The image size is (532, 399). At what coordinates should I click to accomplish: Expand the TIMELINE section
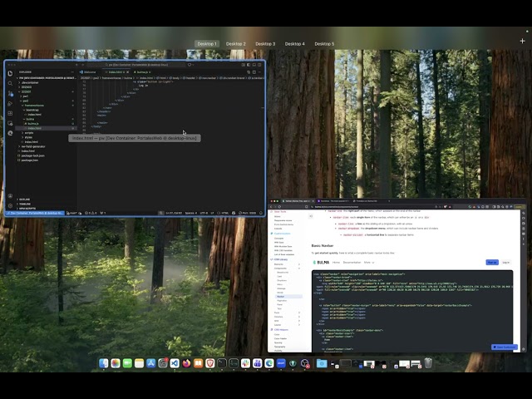25,204
